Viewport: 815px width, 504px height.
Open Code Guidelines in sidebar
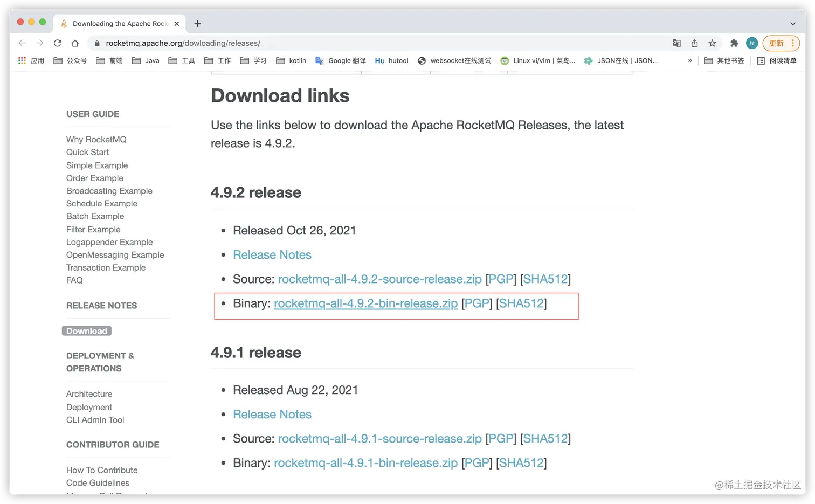point(98,483)
